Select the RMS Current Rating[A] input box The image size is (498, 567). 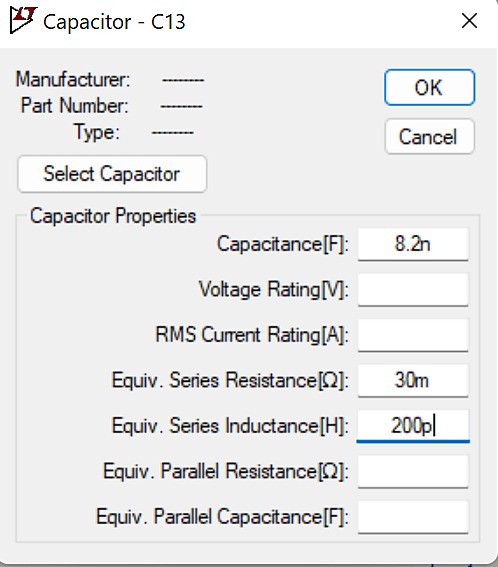tap(413, 335)
